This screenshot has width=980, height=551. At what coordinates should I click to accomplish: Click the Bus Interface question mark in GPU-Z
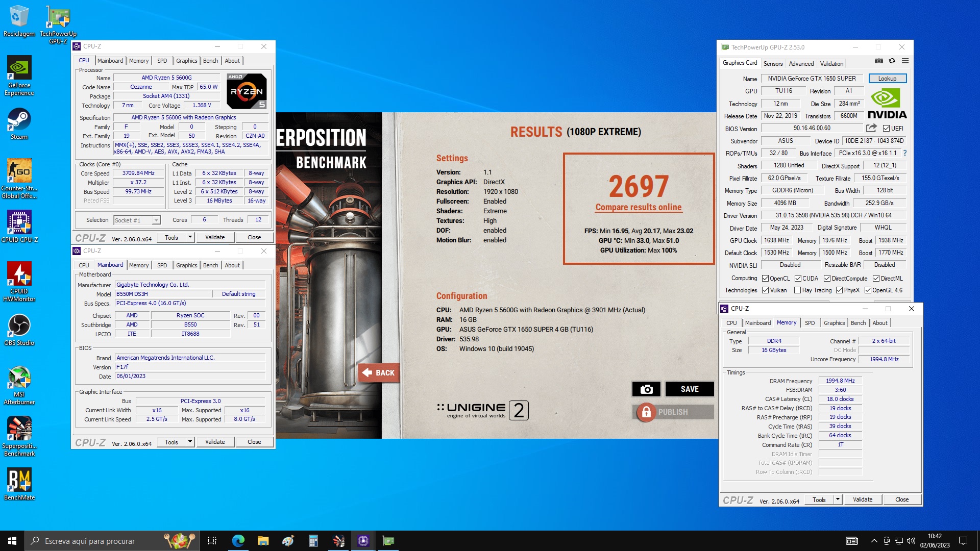(905, 153)
